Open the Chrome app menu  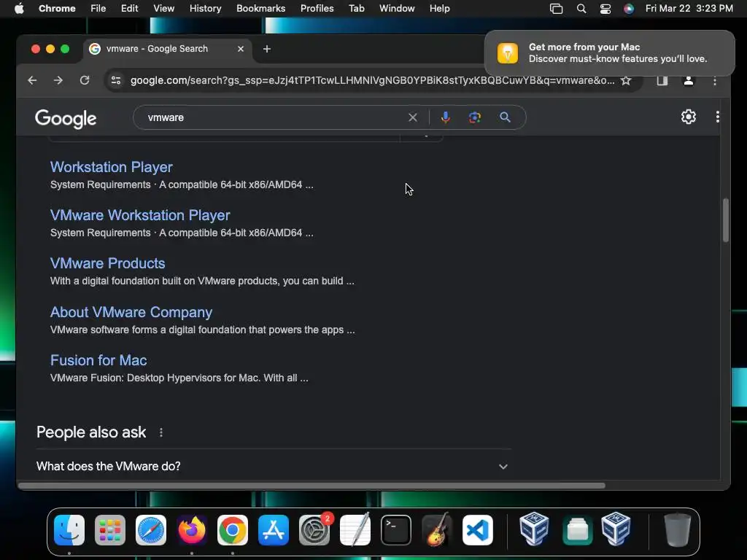point(57,9)
